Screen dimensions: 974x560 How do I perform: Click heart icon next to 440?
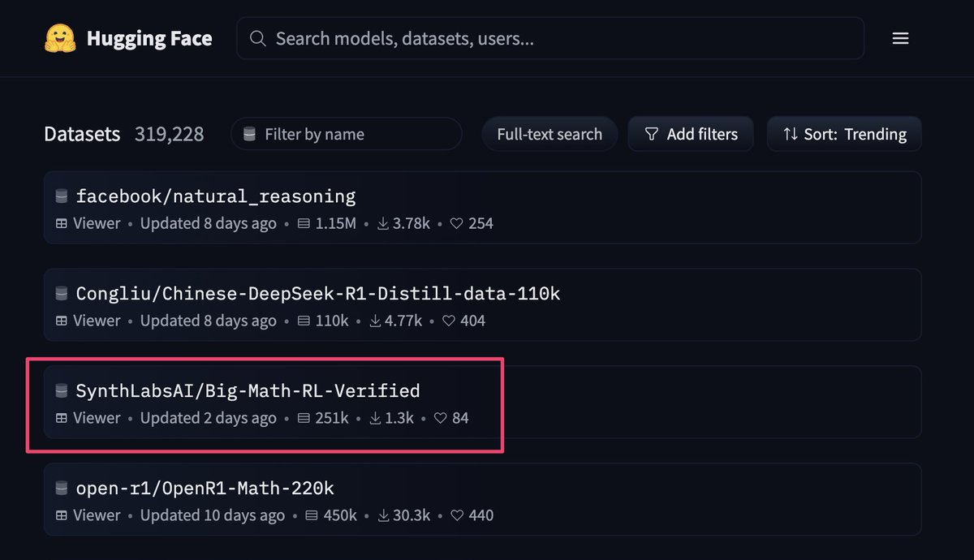click(456, 515)
